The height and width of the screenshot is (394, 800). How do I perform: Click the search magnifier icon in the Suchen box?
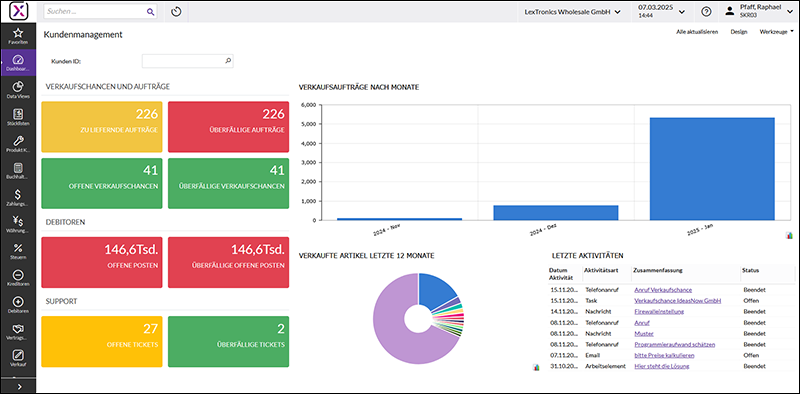coord(151,11)
